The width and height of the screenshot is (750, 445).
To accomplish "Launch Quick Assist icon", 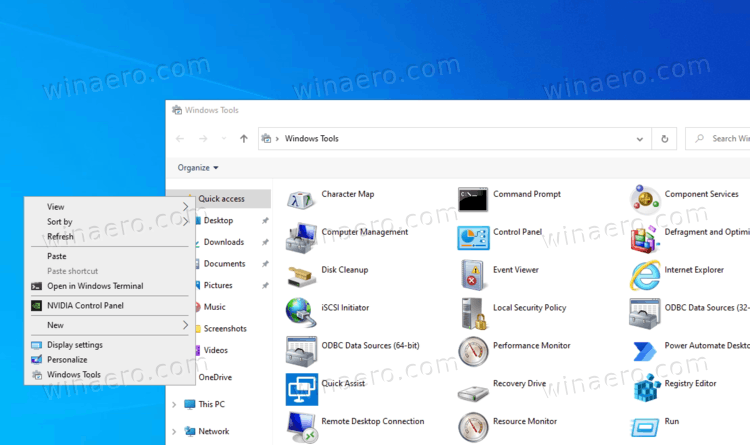I will (x=301, y=389).
